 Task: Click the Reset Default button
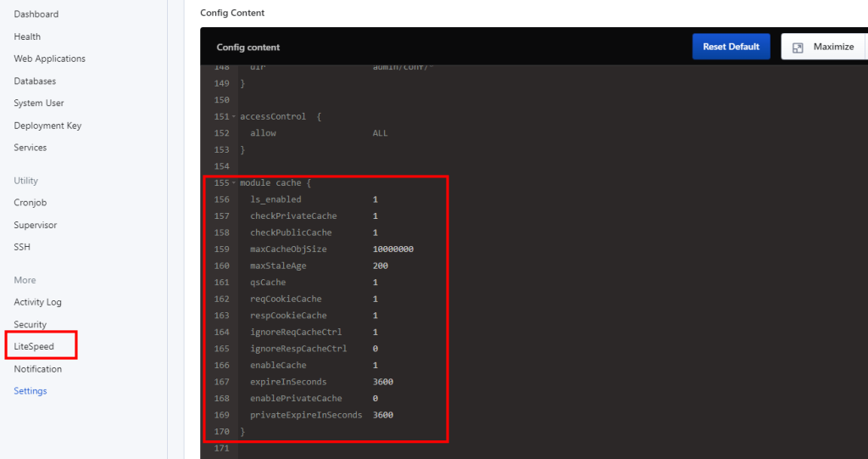[x=731, y=47]
